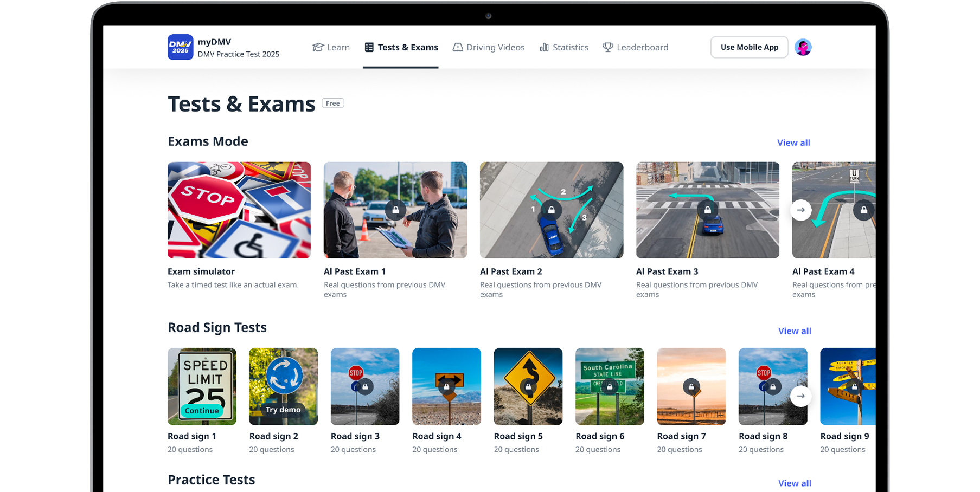
Task: Open the user profile avatar
Action: coord(803,47)
